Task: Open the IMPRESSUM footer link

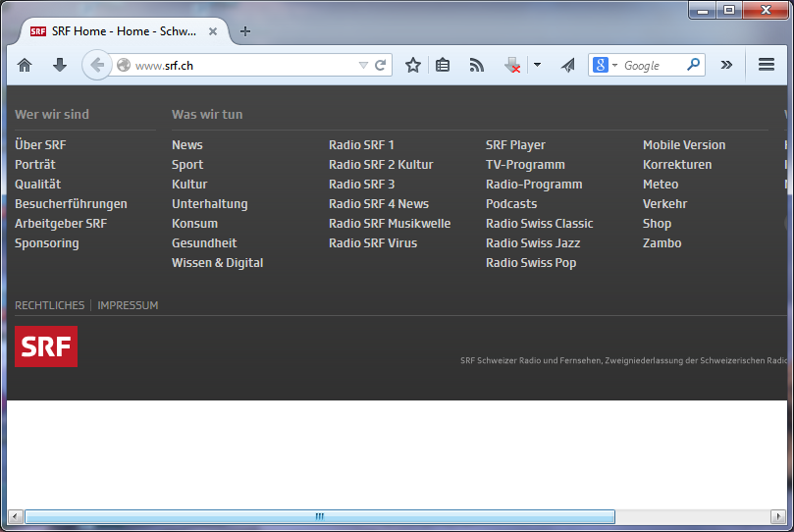Action: coord(128,305)
